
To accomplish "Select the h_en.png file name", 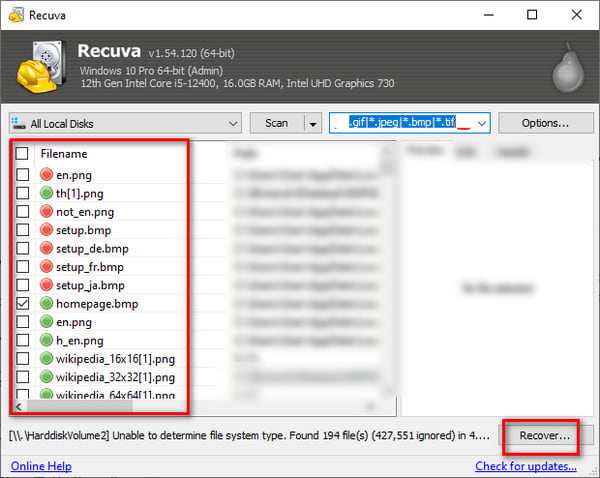I will coord(80,340).
